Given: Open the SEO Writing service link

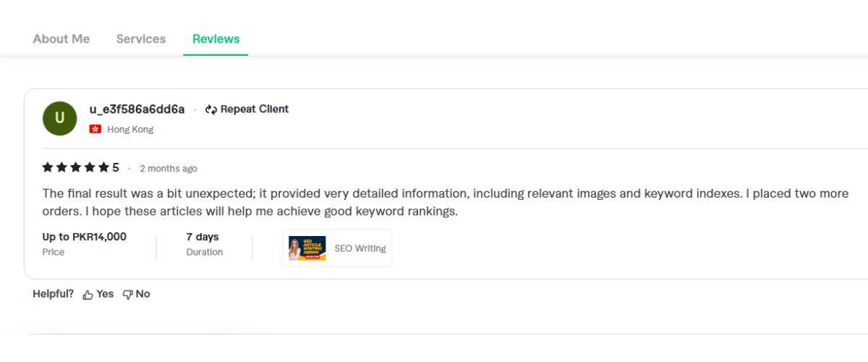Looking at the screenshot, I should point(360,248).
